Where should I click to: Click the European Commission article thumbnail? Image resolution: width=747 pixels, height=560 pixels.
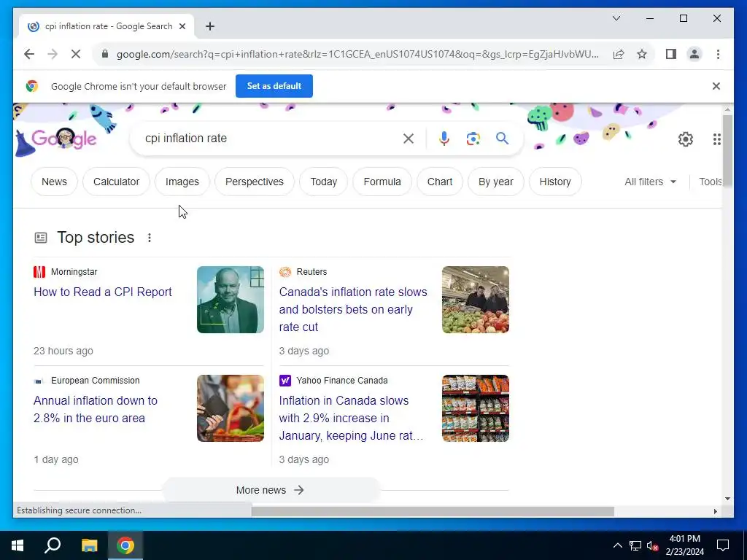231,408
